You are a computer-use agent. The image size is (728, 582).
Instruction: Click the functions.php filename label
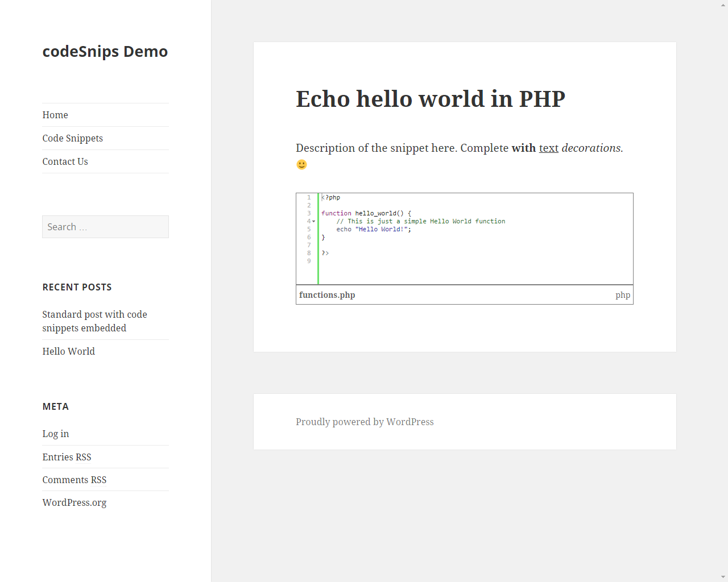coord(327,295)
